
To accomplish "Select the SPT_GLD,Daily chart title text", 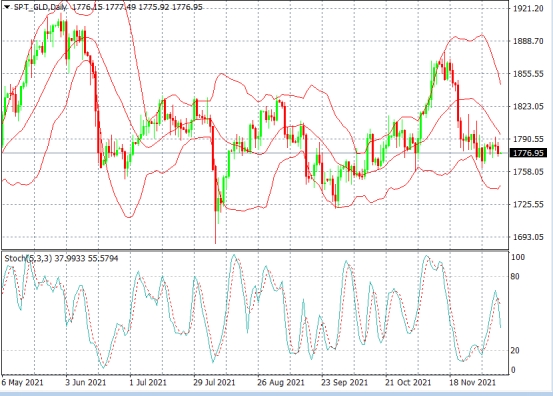I will coord(40,7).
